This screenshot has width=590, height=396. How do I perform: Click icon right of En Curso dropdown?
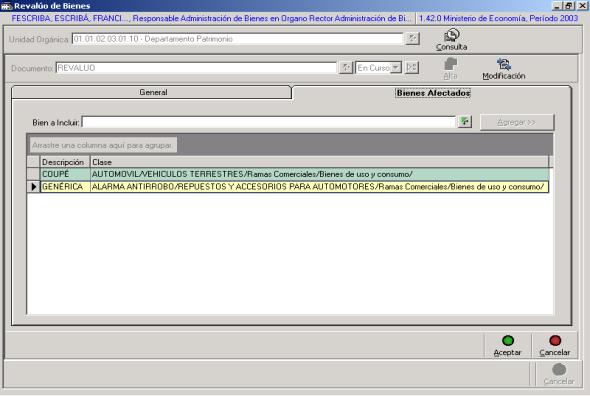coord(412,68)
